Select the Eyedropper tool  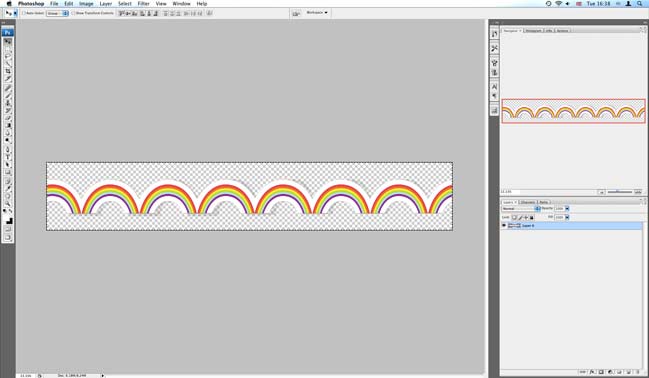click(x=8, y=188)
